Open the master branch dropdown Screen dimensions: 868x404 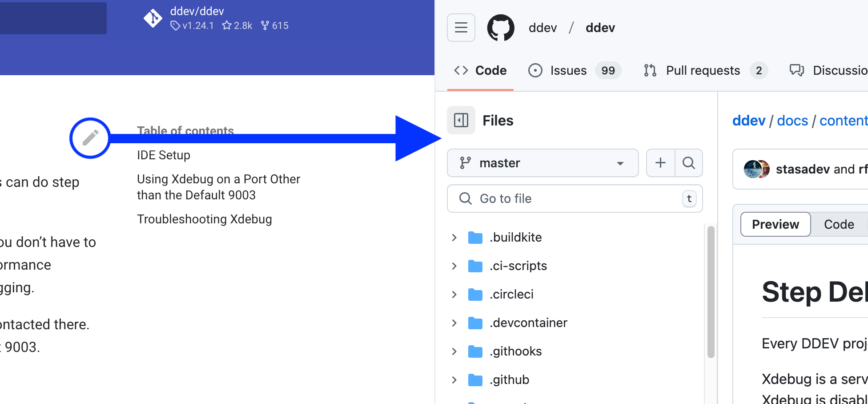click(x=542, y=163)
